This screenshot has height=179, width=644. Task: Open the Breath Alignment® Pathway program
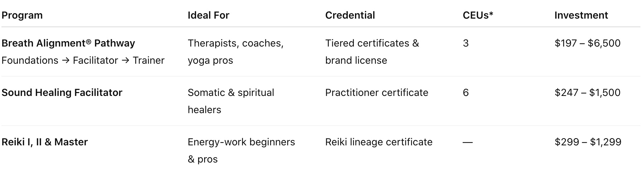tap(68, 43)
